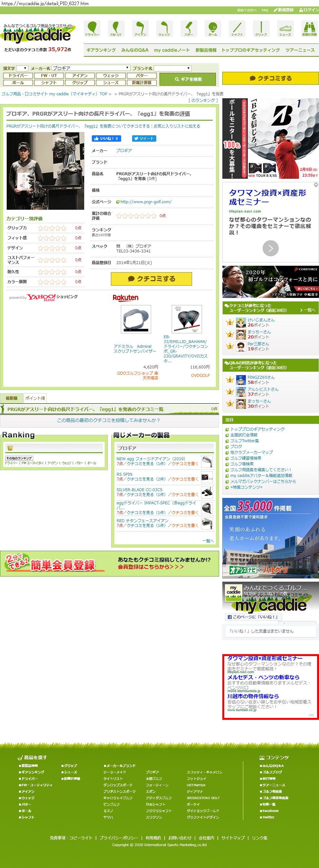Click ゴルフ場検索 in 注目 list

tap(242, 464)
